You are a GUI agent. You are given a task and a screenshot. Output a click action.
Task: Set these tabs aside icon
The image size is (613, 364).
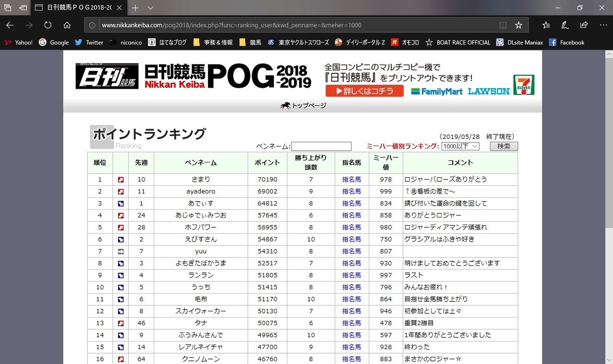point(23,8)
